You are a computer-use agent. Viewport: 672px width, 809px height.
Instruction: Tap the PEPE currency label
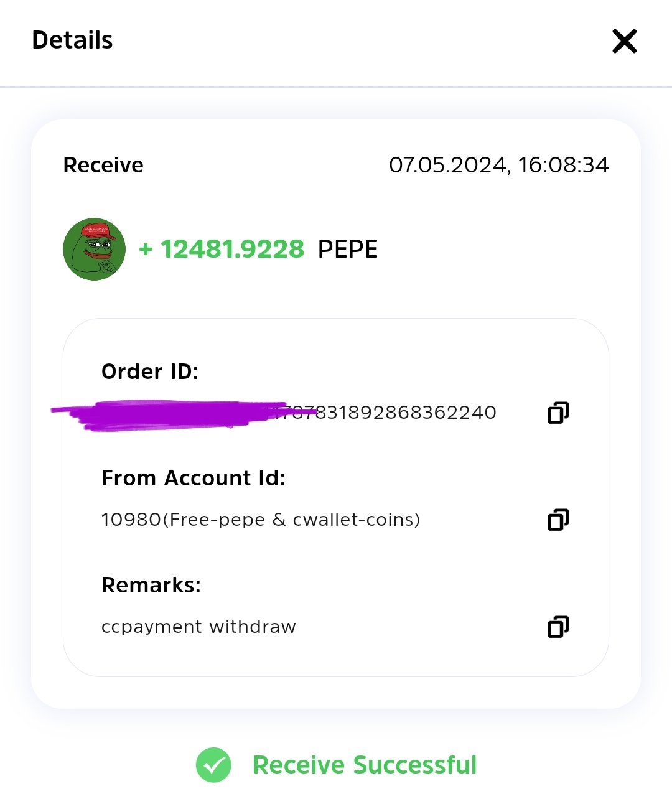coord(348,249)
